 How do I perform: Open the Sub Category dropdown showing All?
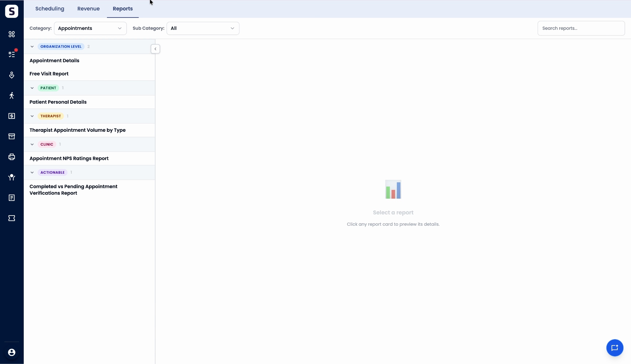click(203, 28)
